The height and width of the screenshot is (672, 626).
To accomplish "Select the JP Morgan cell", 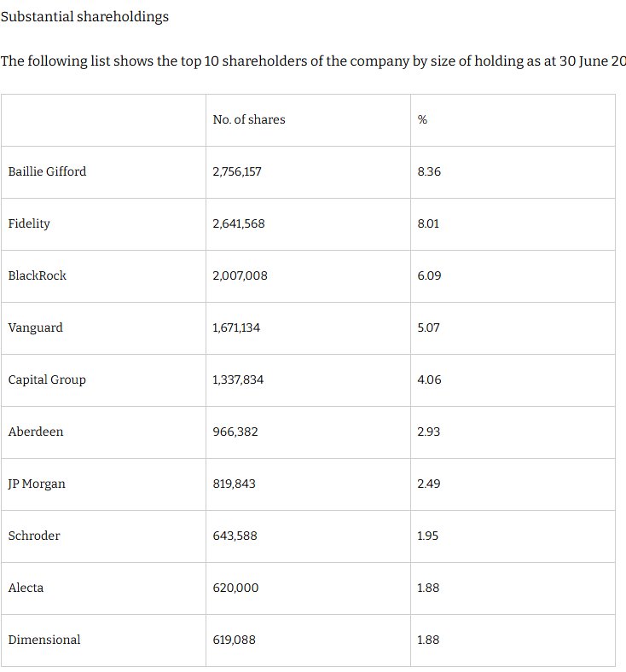I will point(37,484).
